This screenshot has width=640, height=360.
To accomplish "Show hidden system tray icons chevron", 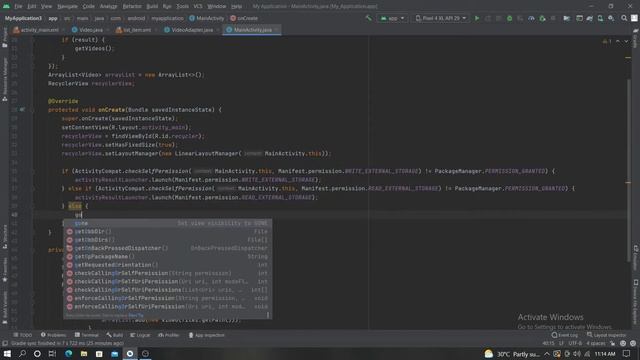I will point(547,354).
